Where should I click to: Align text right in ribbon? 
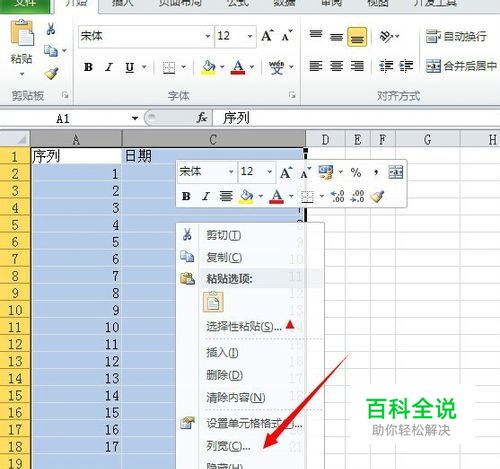[357, 66]
